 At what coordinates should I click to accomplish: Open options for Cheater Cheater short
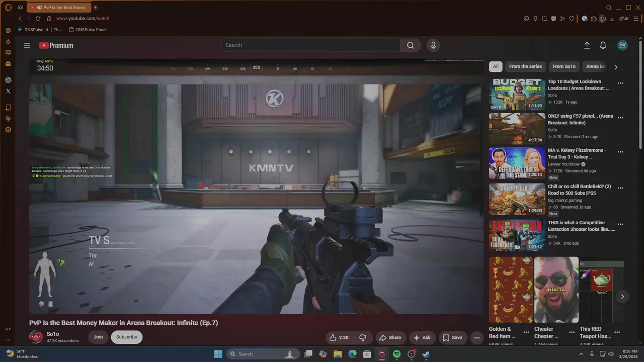(572, 332)
